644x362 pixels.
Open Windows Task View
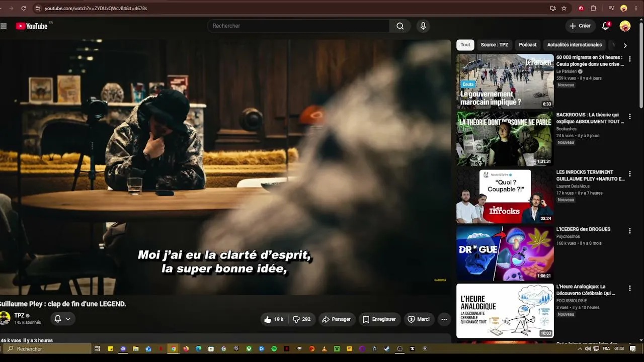98,348
